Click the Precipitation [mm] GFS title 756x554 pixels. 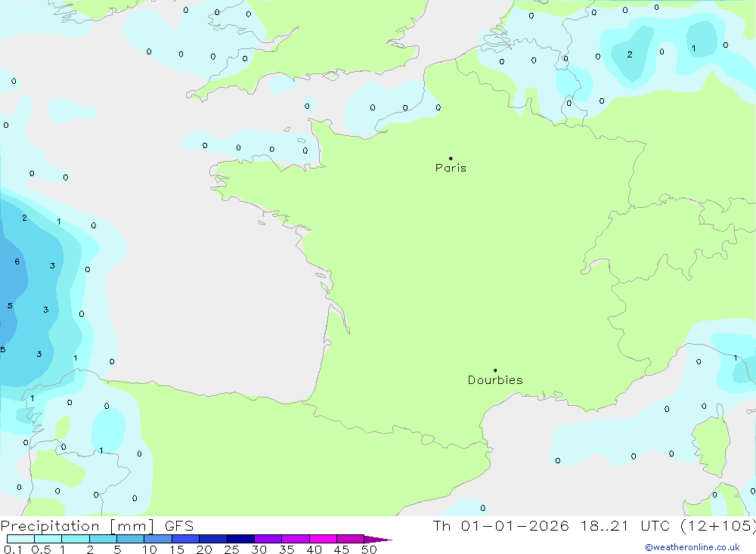[97, 525]
